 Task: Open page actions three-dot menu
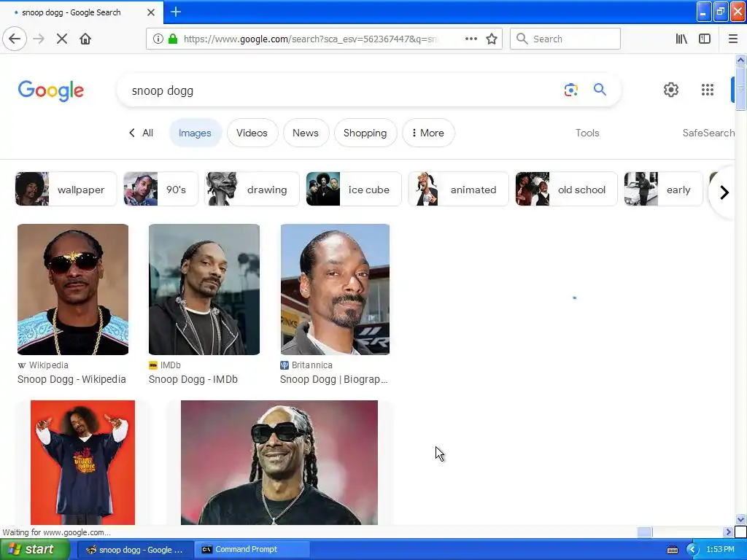471,39
